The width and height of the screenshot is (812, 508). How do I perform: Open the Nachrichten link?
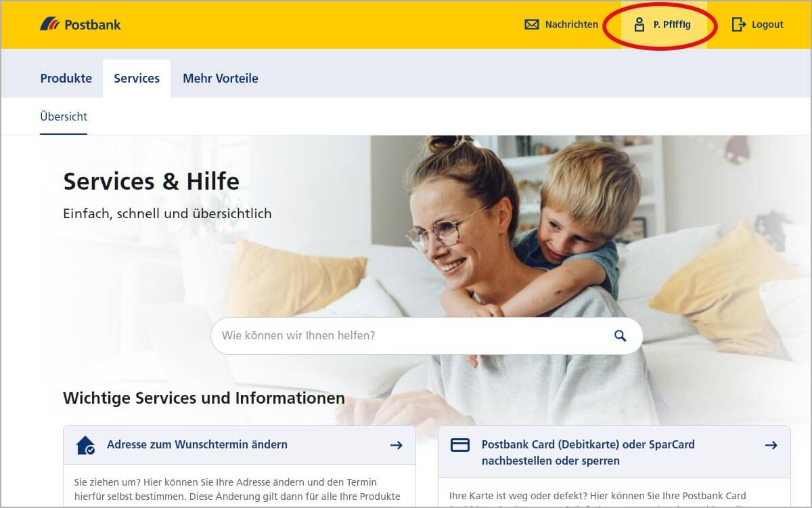tap(572, 24)
